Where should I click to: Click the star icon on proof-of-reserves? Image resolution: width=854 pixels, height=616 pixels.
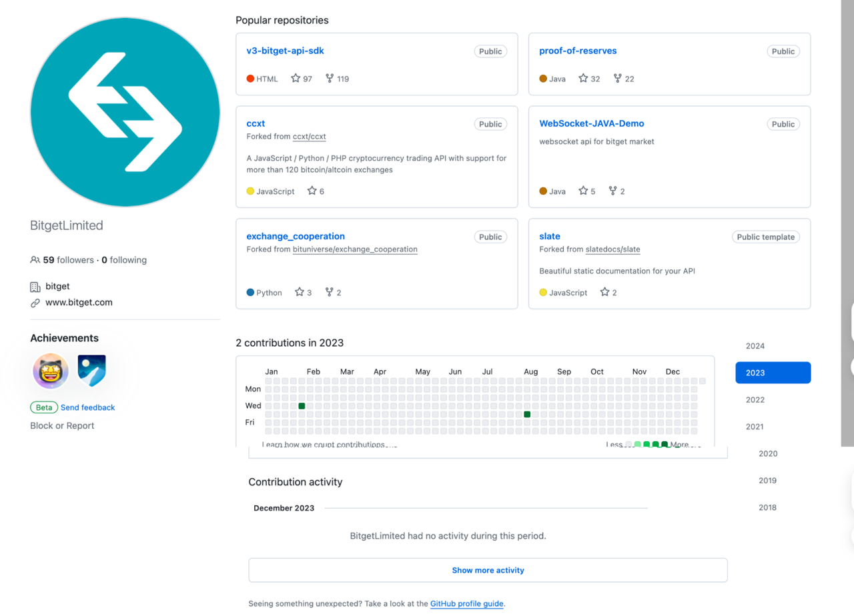(x=583, y=79)
